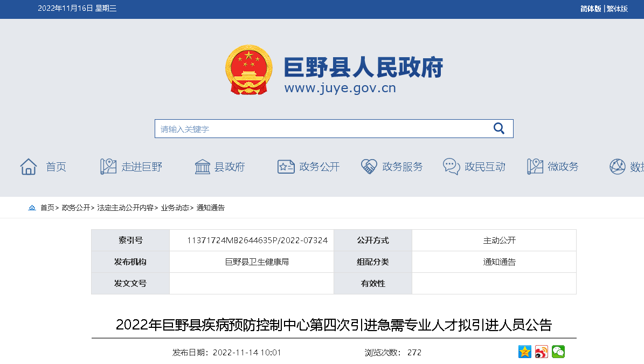Click the globe icon at nav end
Image resolution: width=644 pixels, height=364 pixels.
[x=617, y=167]
